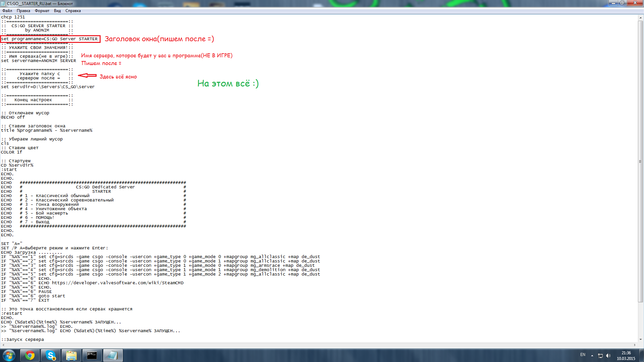Launch Google Chrome from taskbar

(30, 355)
